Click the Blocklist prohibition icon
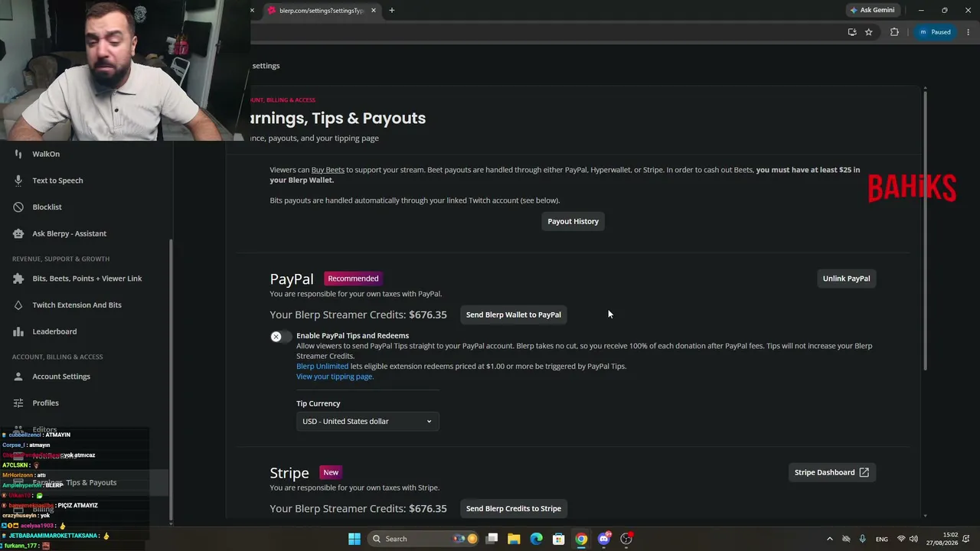 pyautogui.click(x=18, y=207)
